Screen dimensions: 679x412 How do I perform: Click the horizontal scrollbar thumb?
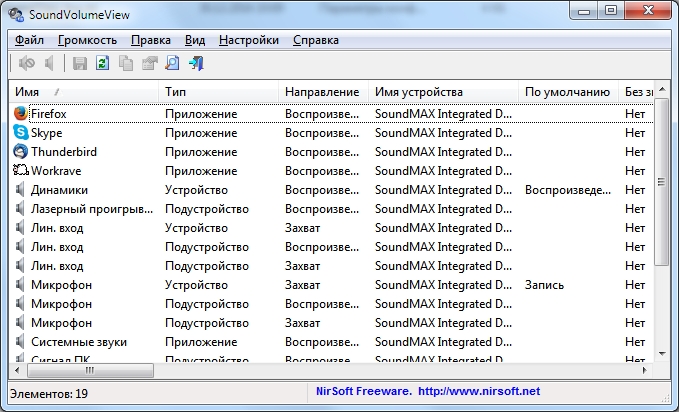tap(90, 370)
